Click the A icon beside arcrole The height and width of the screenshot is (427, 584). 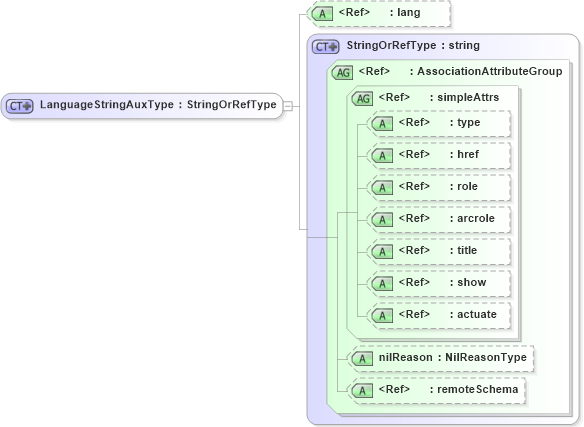point(382,220)
